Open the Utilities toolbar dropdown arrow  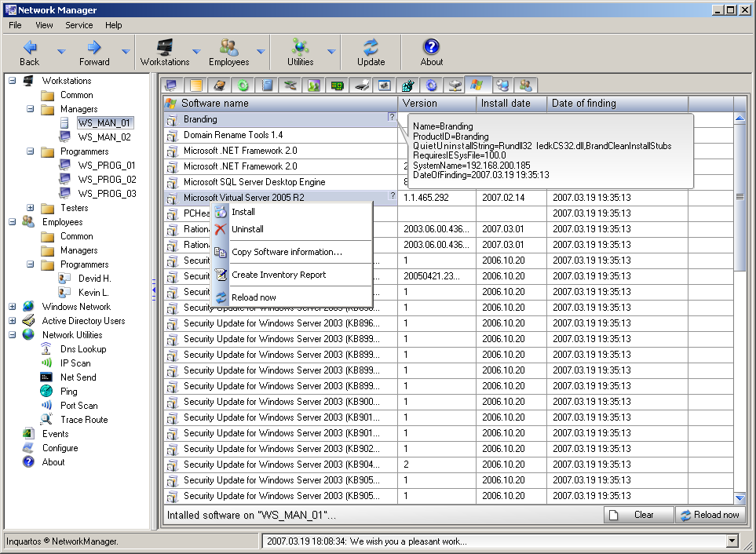click(332, 51)
